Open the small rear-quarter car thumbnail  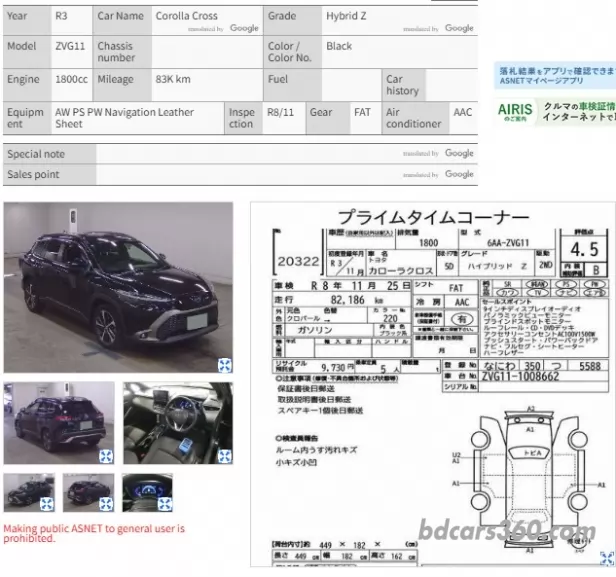pos(89,493)
